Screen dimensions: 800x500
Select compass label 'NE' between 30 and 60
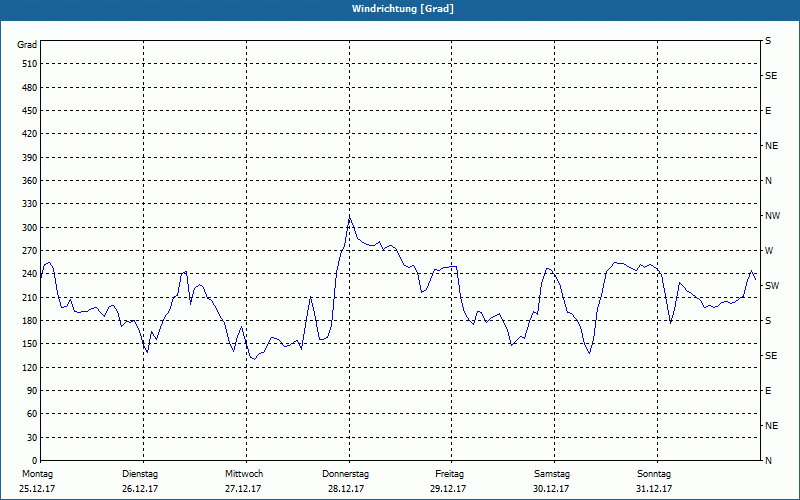pyautogui.click(x=771, y=426)
